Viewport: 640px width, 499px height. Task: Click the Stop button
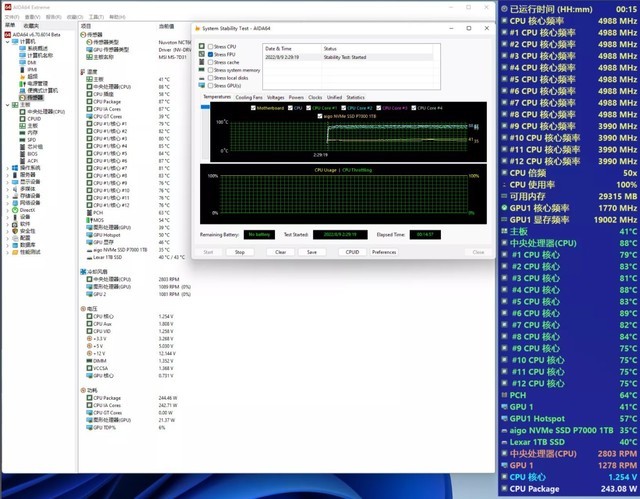pyautogui.click(x=240, y=252)
